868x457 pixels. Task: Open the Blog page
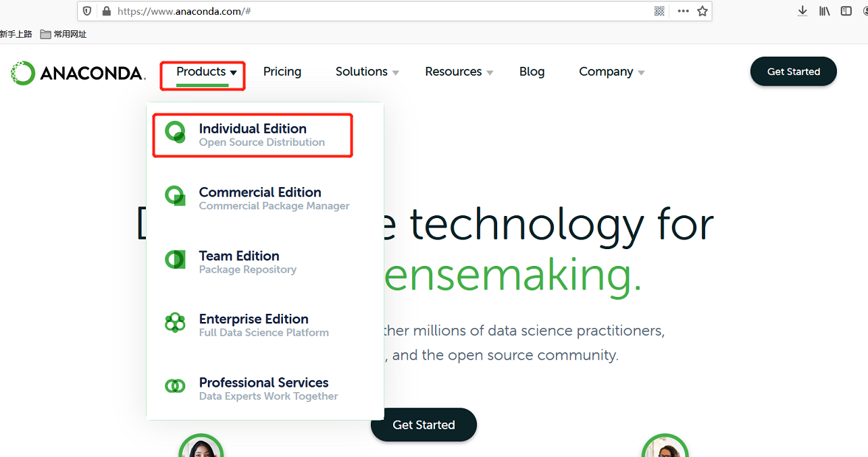[532, 72]
